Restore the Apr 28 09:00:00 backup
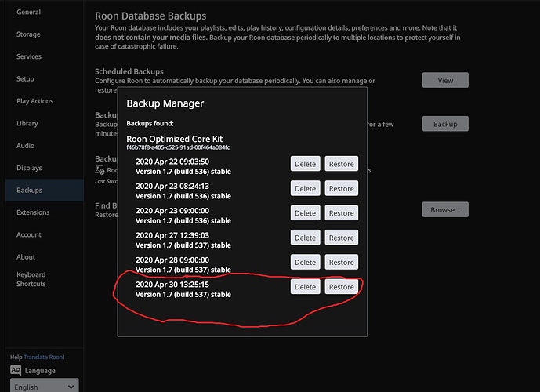The width and height of the screenshot is (540, 392). [x=341, y=262]
